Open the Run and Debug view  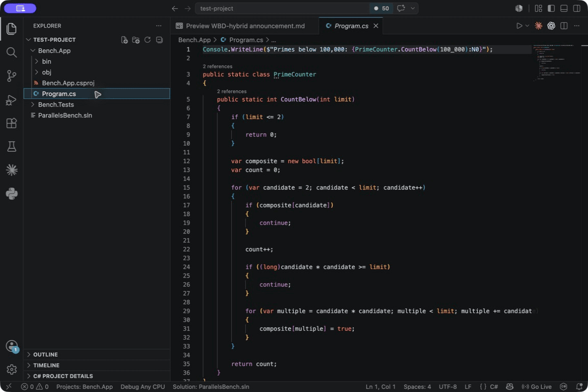[12, 100]
